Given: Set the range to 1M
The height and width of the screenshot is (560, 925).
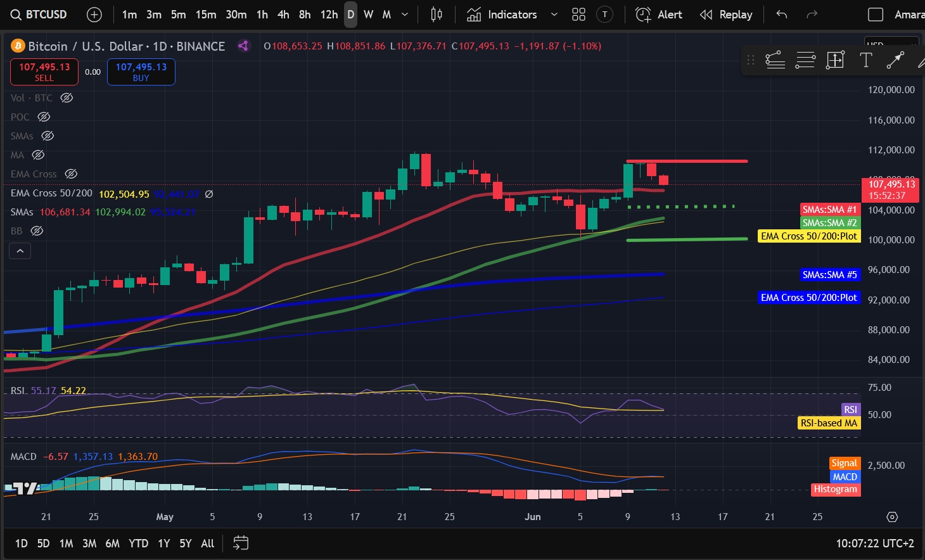Looking at the screenshot, I should pyautogui.click(x=66, y=544).
